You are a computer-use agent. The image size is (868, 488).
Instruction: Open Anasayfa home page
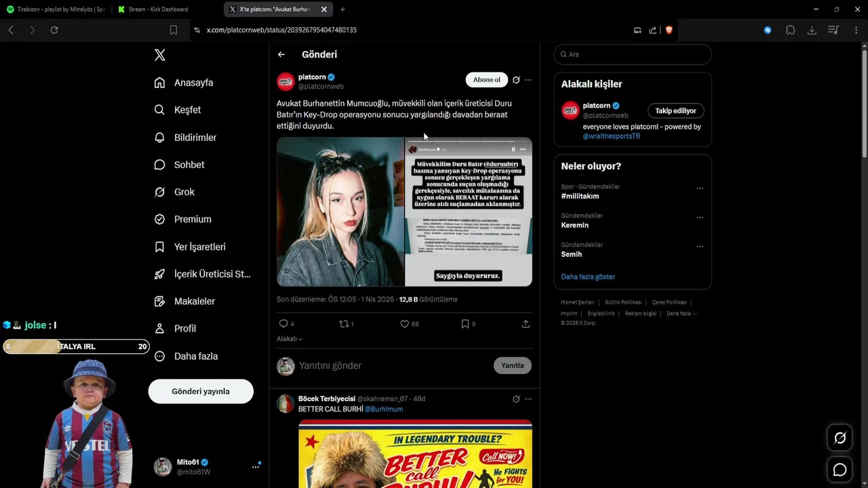(x=184, y=83)
